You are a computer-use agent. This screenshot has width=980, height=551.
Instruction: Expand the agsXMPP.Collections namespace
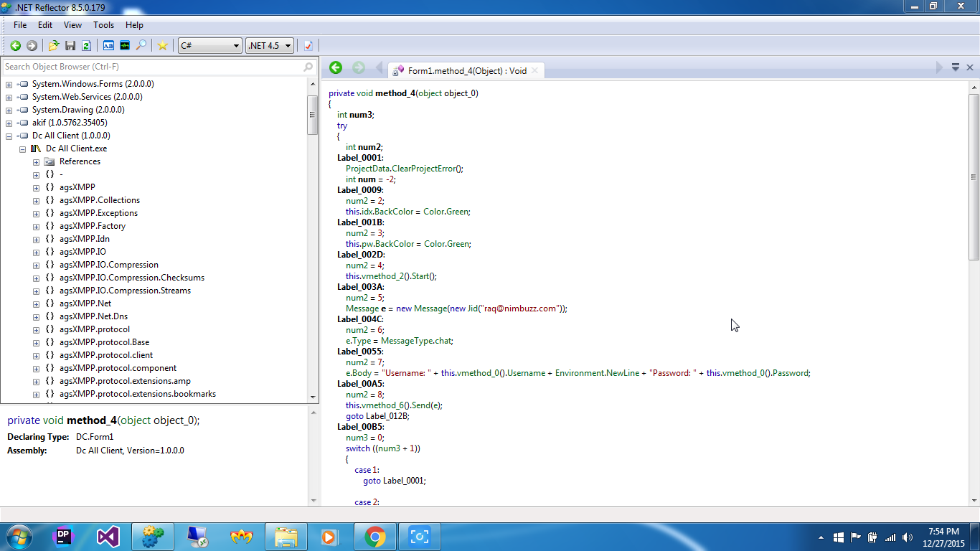[x=36, y=200]
